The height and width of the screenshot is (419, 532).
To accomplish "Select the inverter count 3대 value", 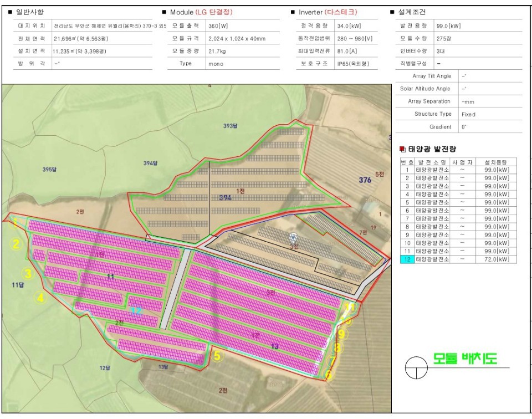I will [x=441, y=51].
